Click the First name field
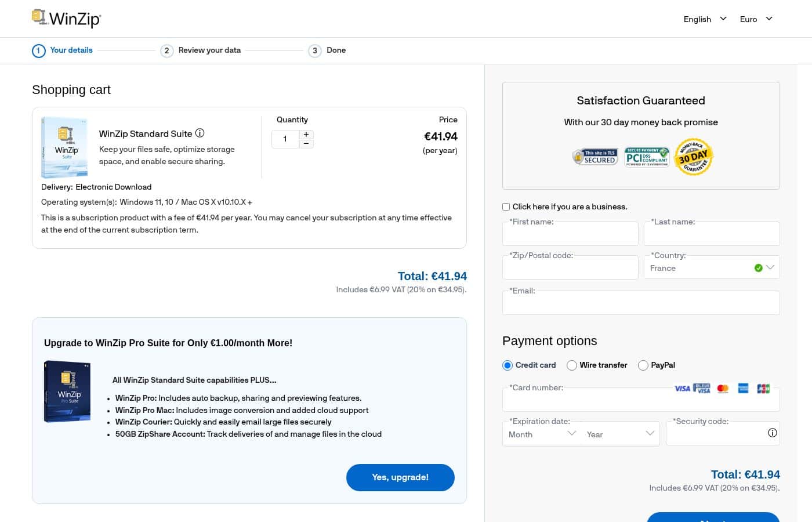Image resolution: width=812 pixels, height=522 pixels. 570,234
